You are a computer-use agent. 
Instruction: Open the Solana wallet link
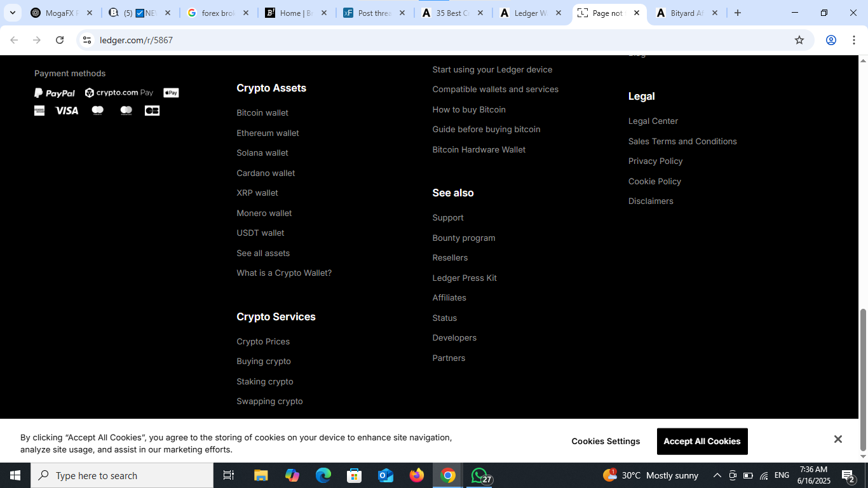click(x=262, y=153)
